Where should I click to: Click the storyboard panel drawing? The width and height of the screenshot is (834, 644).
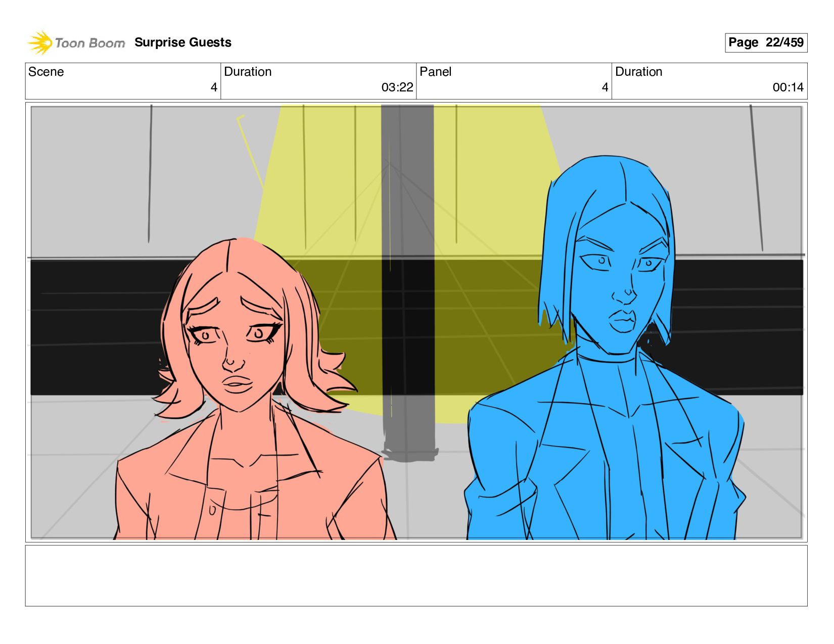(416, 322)
